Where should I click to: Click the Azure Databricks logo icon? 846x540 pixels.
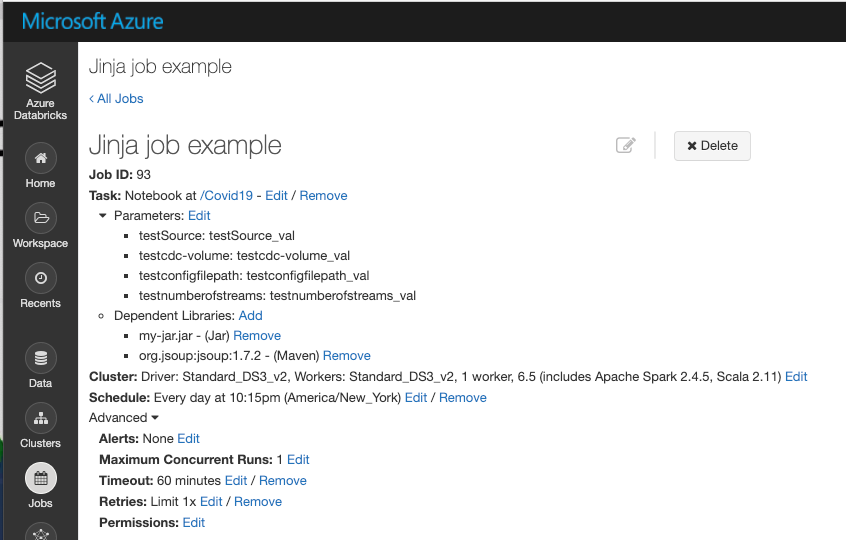[x=40, y=77]
